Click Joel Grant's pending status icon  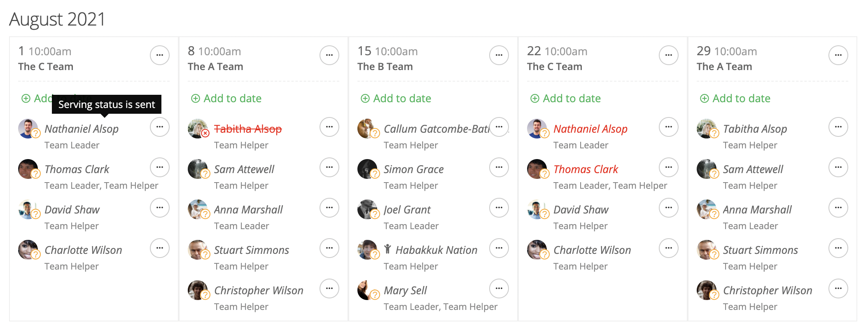coord(375,215)
